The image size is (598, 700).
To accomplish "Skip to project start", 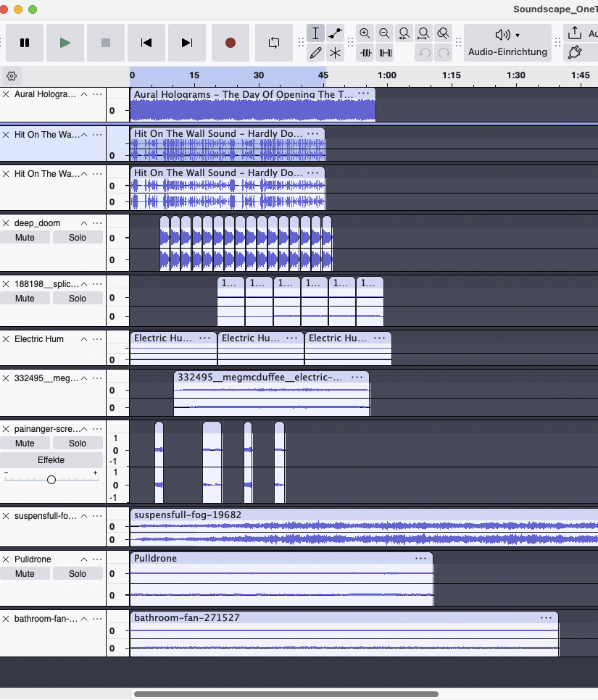I will pos(146,43).
